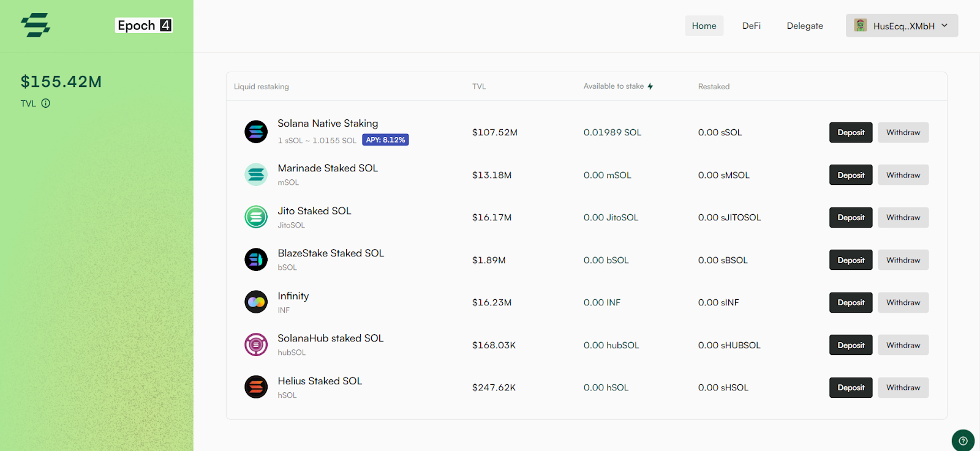The image size is (980, 451).
Task: Click the BlazeStake Staked SOL token icon
Action: coord(256,259)
